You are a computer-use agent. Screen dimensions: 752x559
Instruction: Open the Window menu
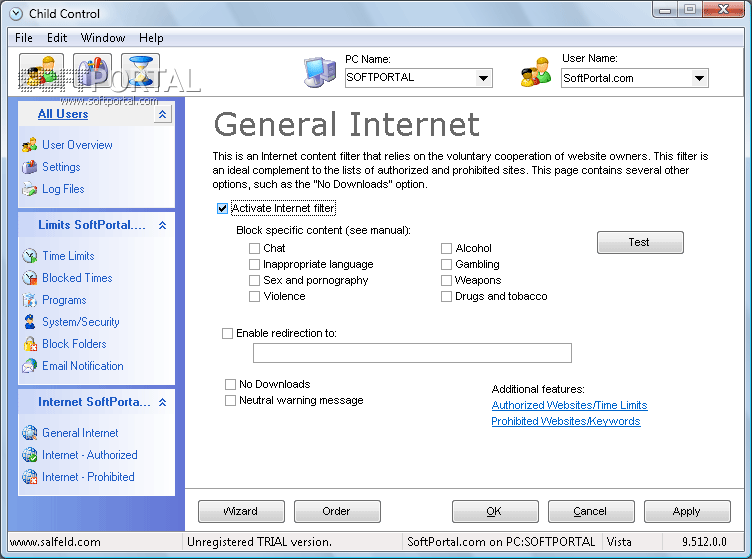(x=103, y=38)
